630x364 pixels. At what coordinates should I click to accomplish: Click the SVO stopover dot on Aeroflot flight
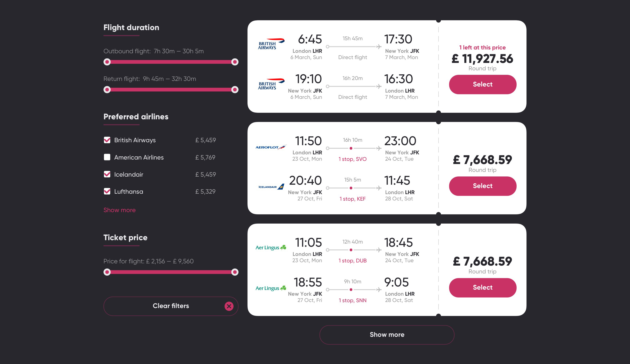click(351, 148)
